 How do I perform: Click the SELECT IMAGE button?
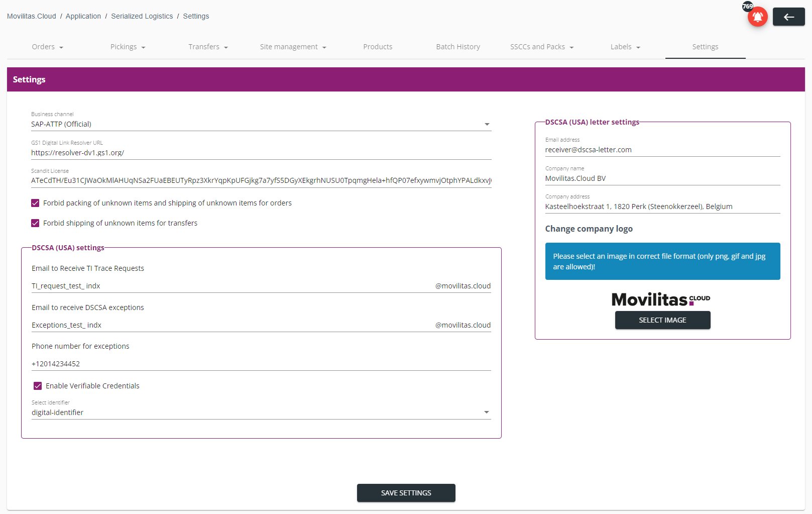click(x=662, y=320)
